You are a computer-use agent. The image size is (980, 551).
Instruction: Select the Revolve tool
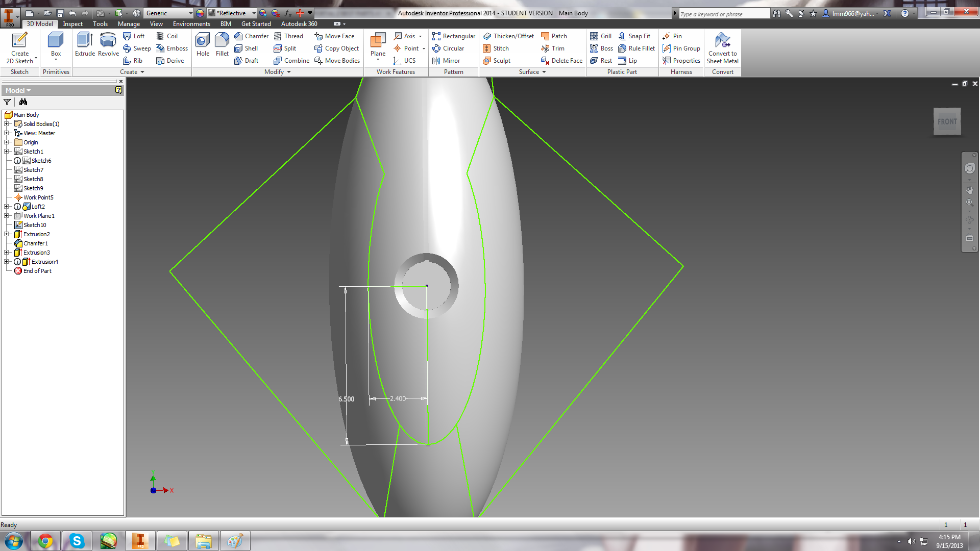coord(108,44)
